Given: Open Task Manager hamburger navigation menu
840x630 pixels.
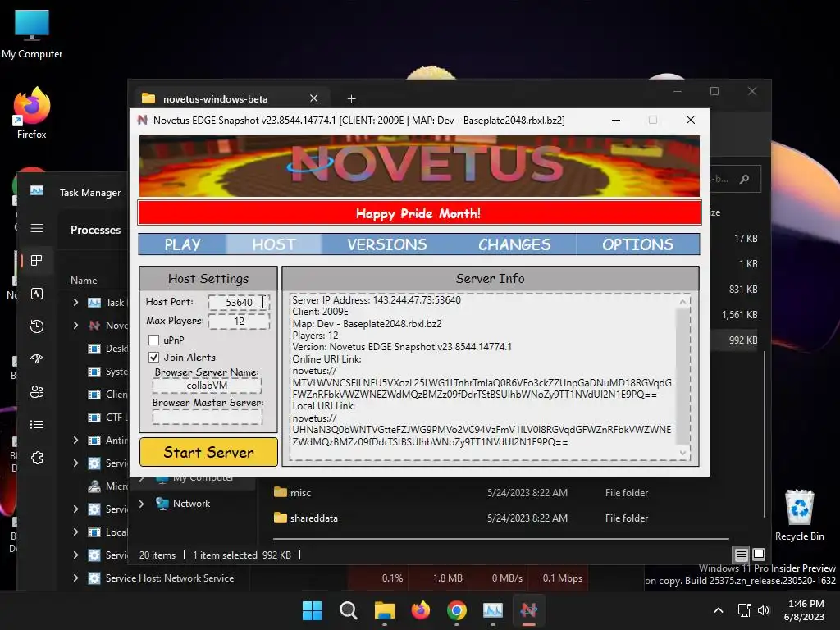Looking at the screenshot, I should click(x=37, y=228).
